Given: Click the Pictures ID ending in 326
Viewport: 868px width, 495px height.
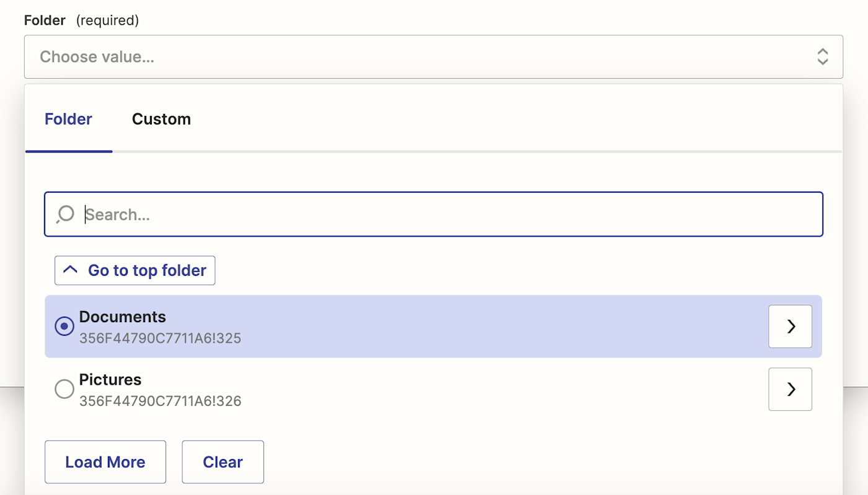Looking at the screenshot, I should pyautogui.click(x=160, y=401).
